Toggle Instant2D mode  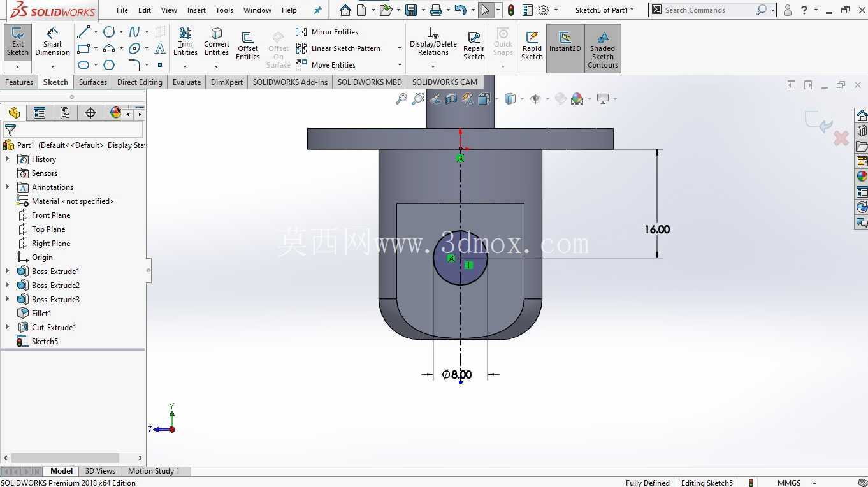click(x=565, y=48)
